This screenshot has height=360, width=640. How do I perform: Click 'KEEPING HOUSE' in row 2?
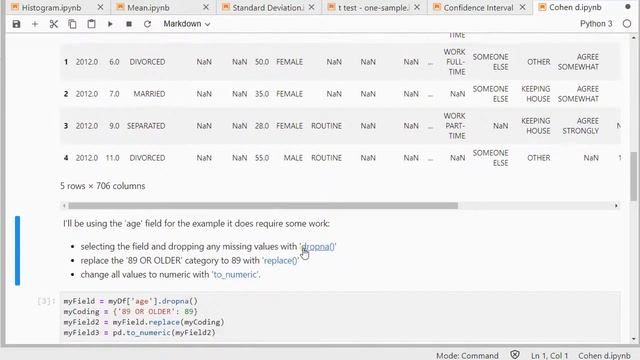[536, 94]
